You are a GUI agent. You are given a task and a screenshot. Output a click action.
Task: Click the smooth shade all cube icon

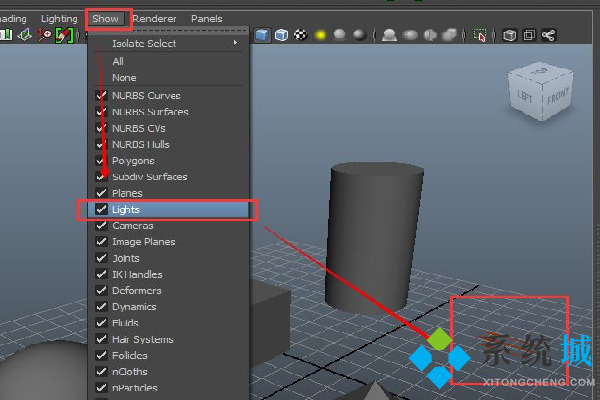point(262,35)
